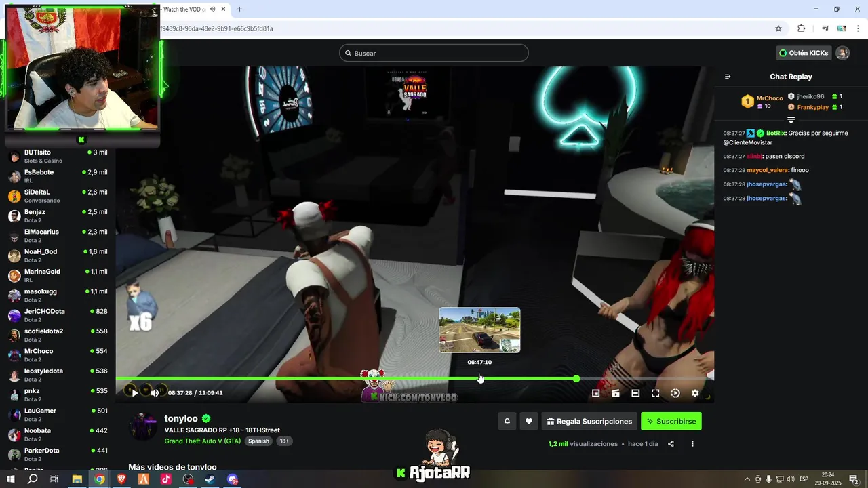Image resolution: width=868 pixels, height=488 pixels.
Task: Open ESP input language selector
Action: (x=804, y=479)
